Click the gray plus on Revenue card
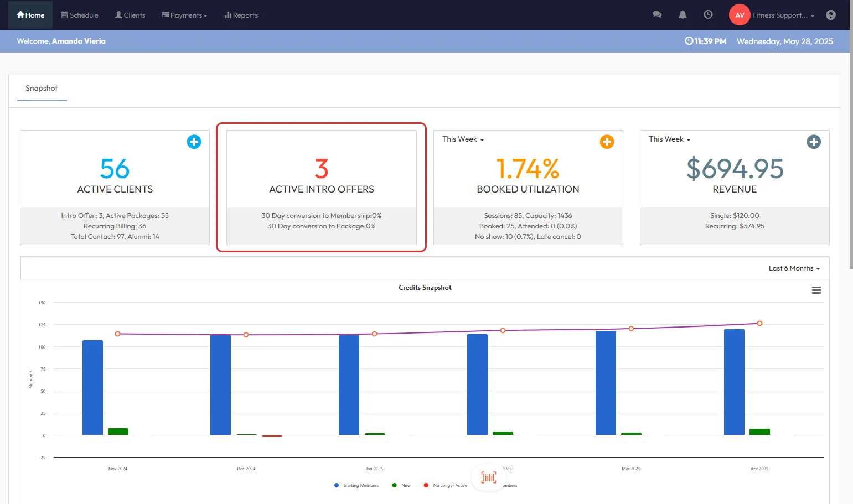The image size is (853, 504). [813, 142]
